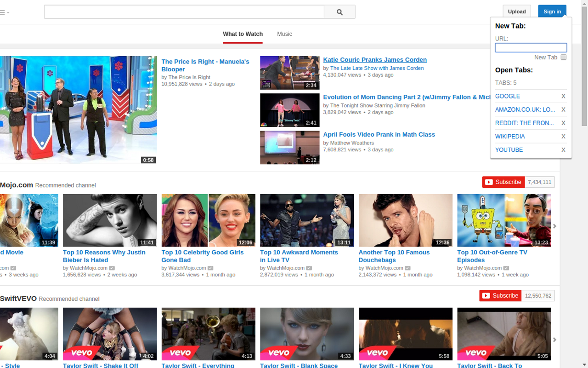
Task: Open Another Top 10 Famous Douchebags title
Action: (x=394, y=256)
